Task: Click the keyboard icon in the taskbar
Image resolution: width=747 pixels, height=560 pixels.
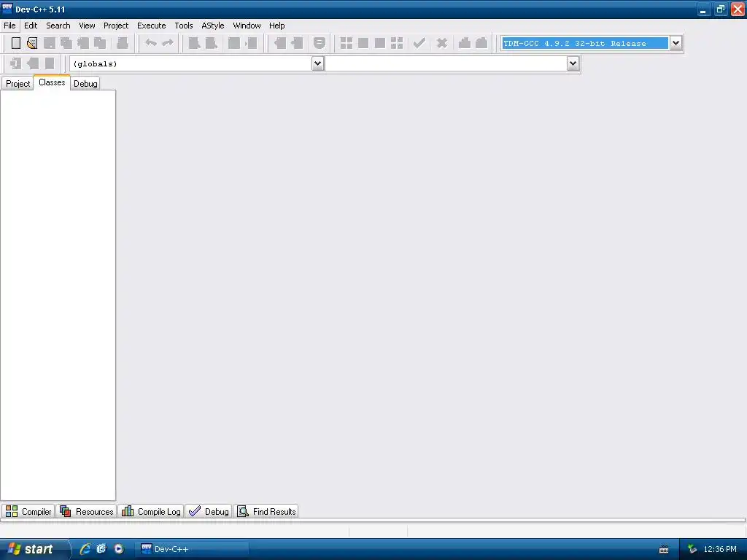Action: pyautogui.click(x=664, y=550)
